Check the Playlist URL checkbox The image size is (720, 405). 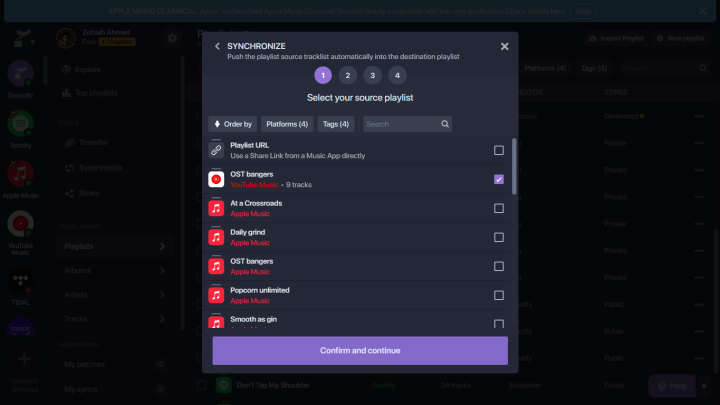click(499, 150)
